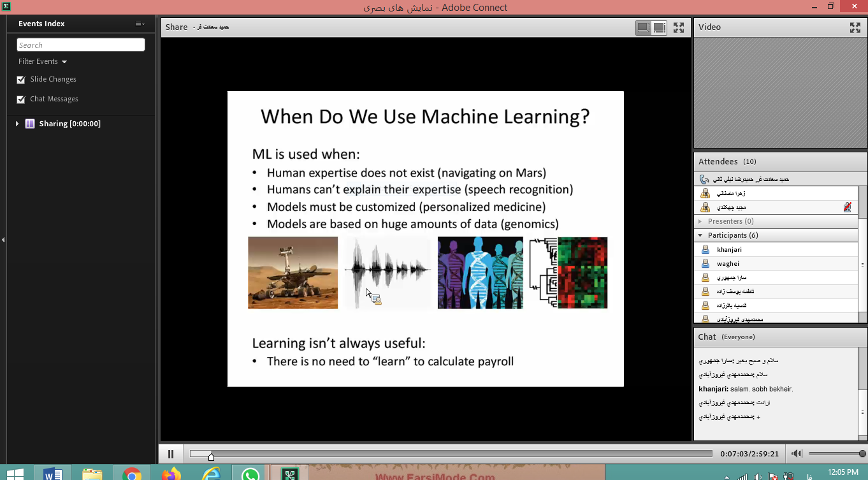Maximize the Video pod

click(x=855, y=27)
